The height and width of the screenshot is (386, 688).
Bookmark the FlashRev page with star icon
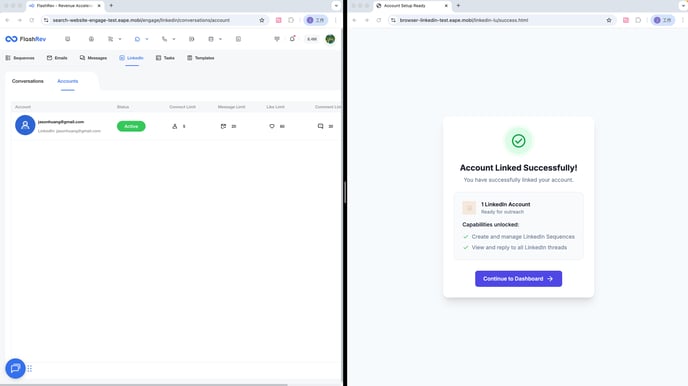pos(262,20)
